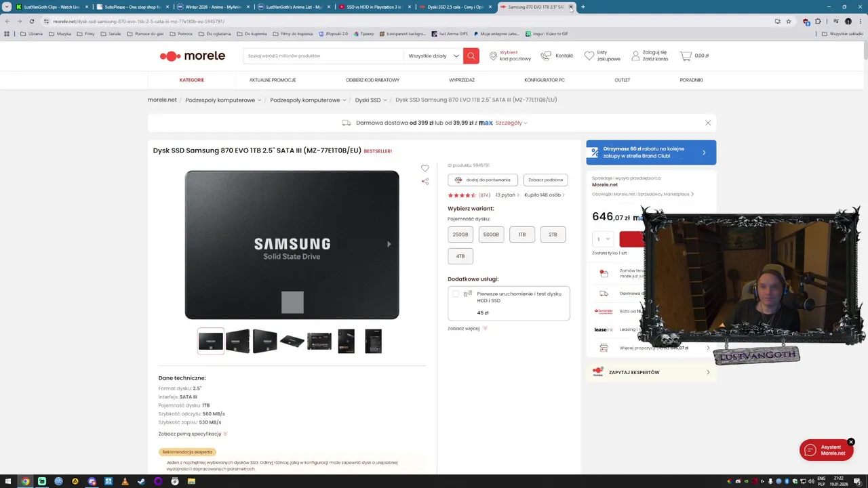Select the 500GB capacity variant
868x488 pixels.
point(491,235)
